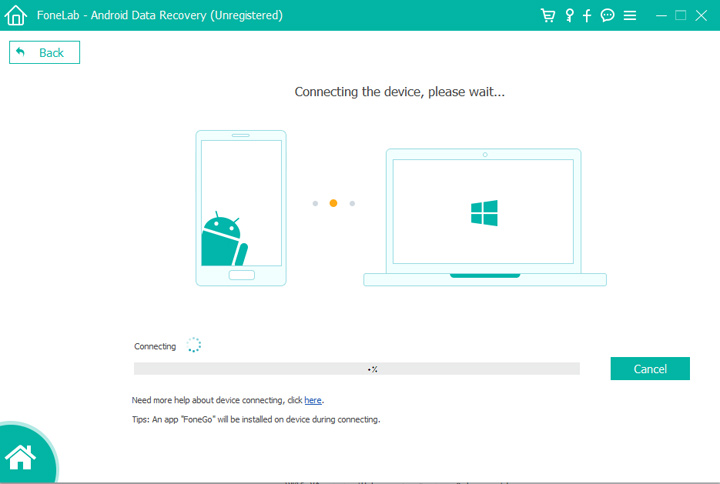
Task: Minimize the FoneLab window
Action: pos(661,16)
